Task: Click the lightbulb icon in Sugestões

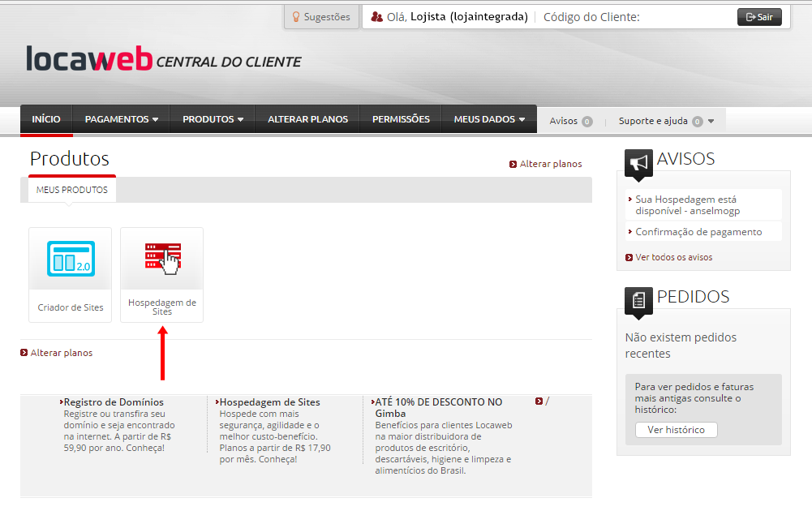Action: pyautogui.click(x=296, y=17)
